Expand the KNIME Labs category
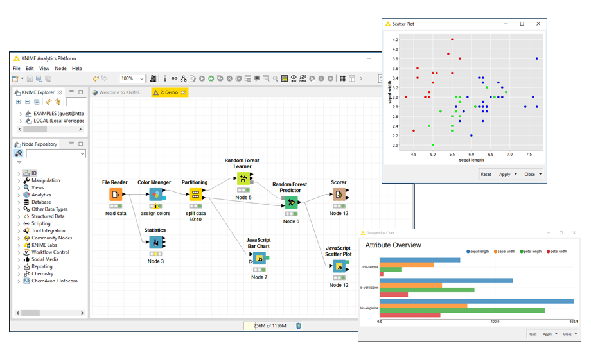 pyautogui.click(x=19, y=245)
